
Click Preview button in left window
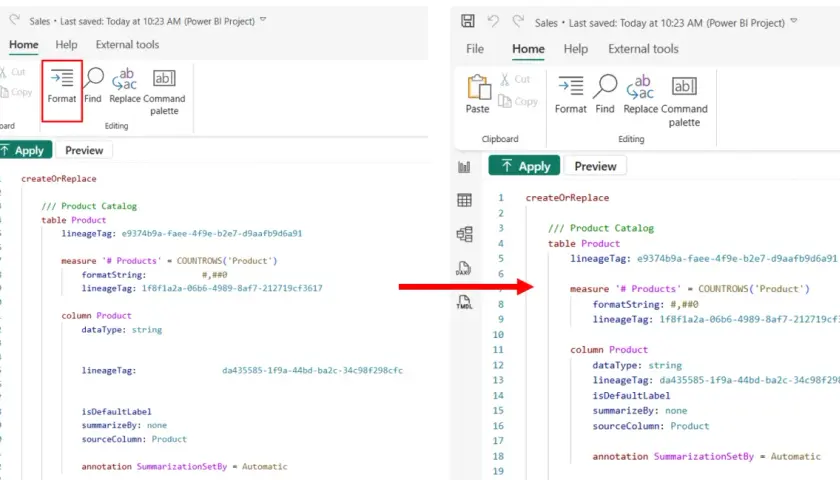[x=84, y=150]
